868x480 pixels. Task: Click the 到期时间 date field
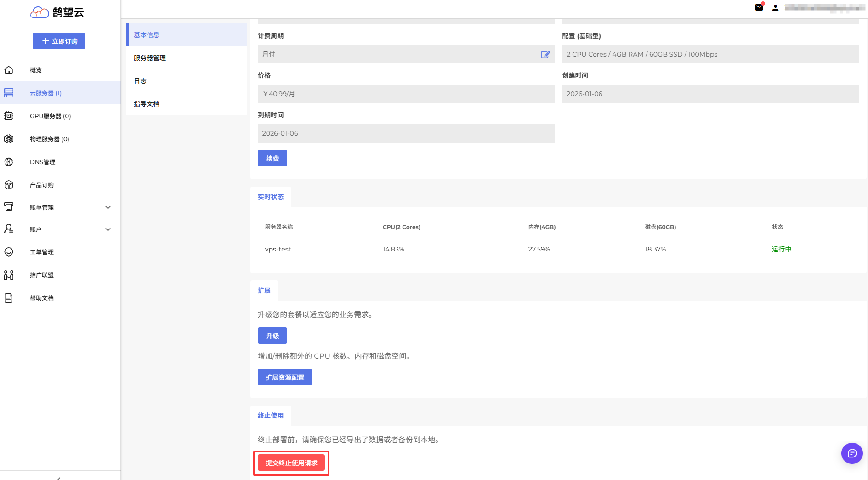pyautogui.click(x=406, y=133)
